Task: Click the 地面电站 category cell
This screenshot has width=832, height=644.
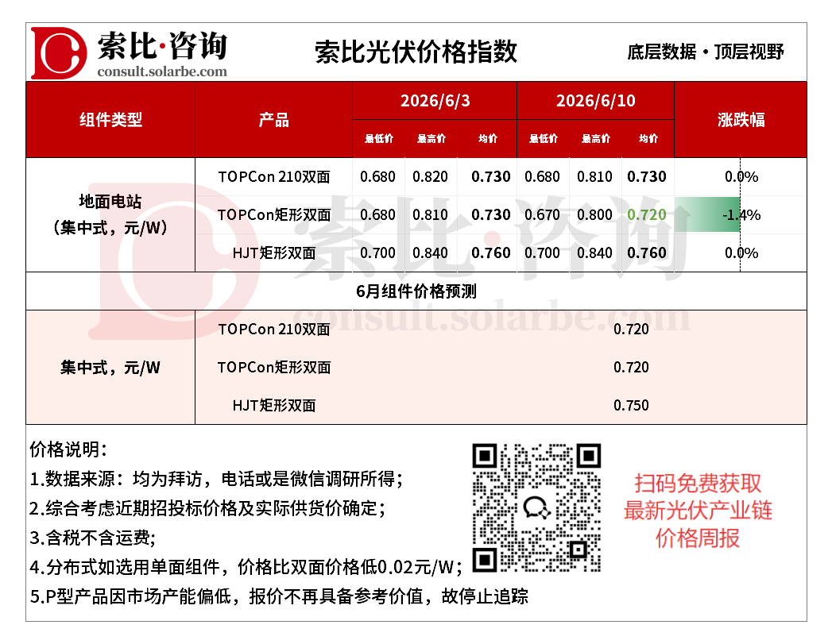Action: (x=110, y=214)
